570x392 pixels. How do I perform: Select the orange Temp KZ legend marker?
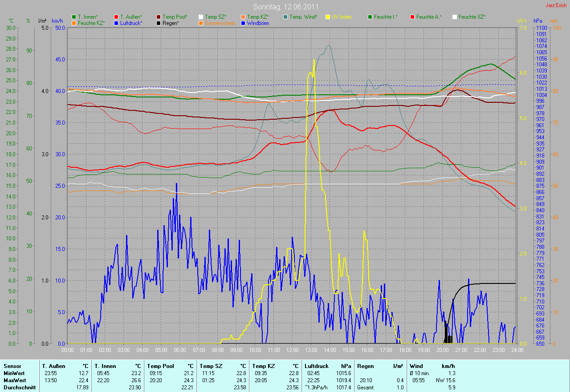point(243,17)
